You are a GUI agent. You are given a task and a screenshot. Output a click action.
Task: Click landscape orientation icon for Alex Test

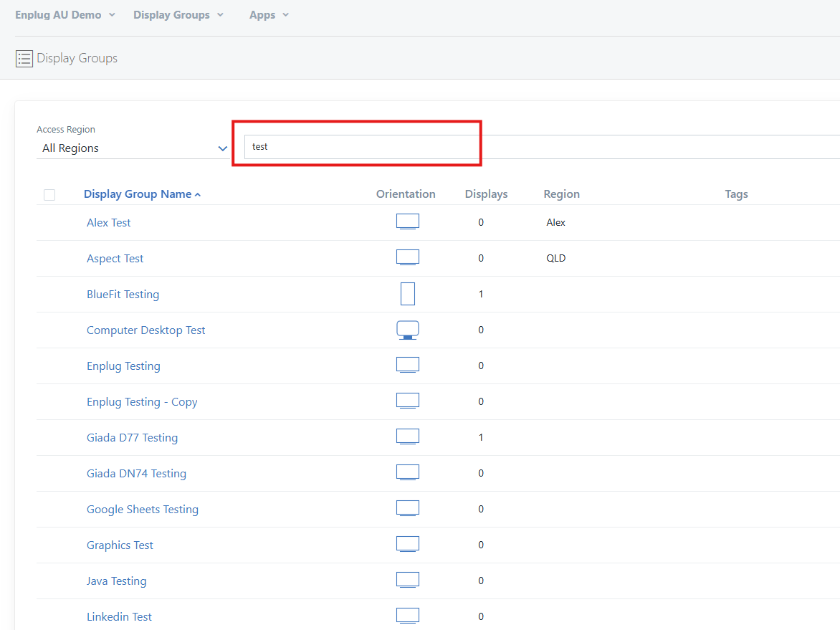pos(407,221)
